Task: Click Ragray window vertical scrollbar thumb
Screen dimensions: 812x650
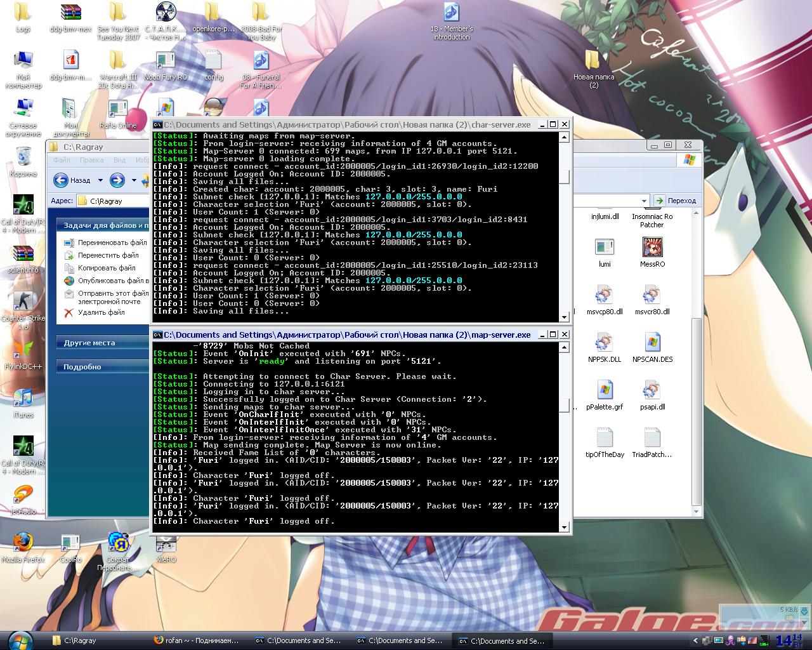Action: (x=697, y=413)
